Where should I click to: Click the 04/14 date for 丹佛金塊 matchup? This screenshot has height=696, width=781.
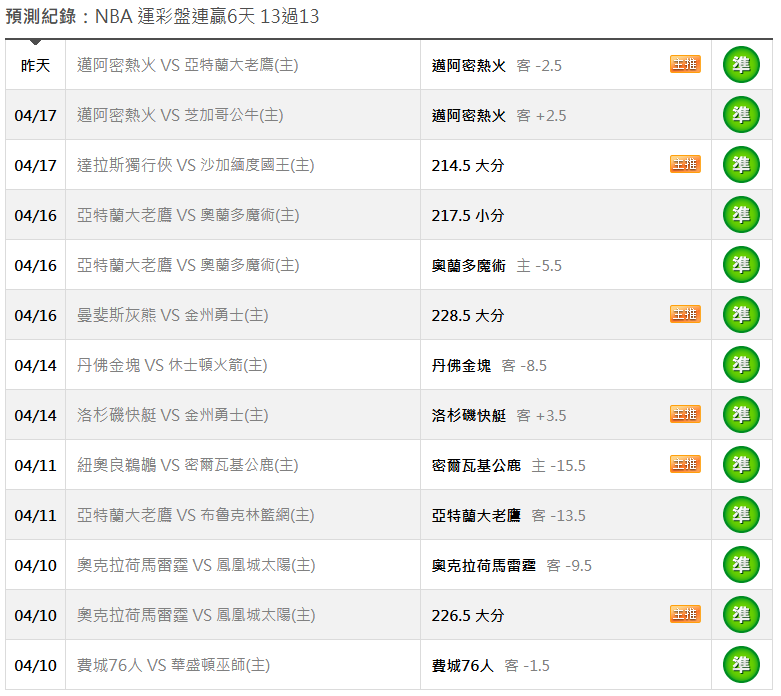click(x=35, y=366)
